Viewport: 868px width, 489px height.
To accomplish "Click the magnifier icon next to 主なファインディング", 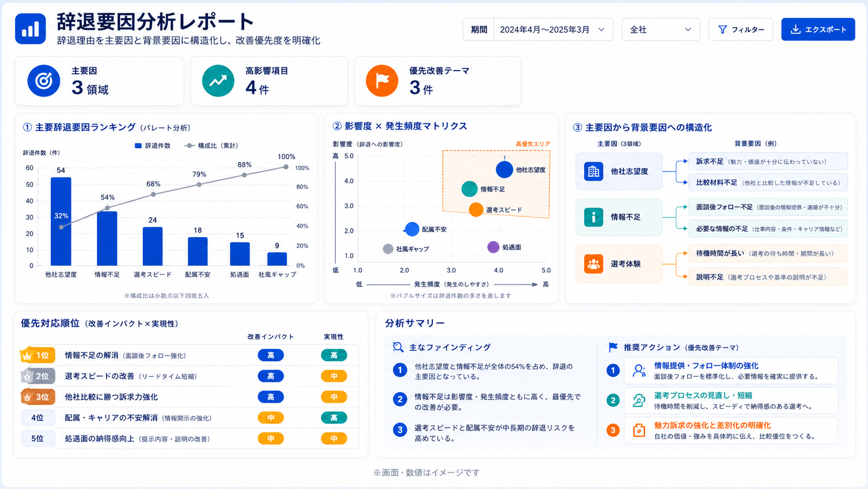I will click(398, 347).
